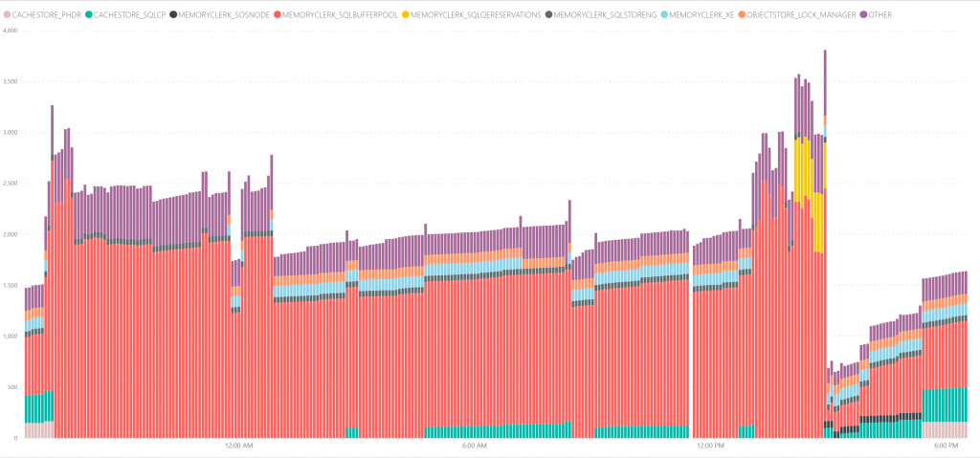
Task: Click the pink dot beside CACHESTORE_PHDR
Action: pos(7,14)
